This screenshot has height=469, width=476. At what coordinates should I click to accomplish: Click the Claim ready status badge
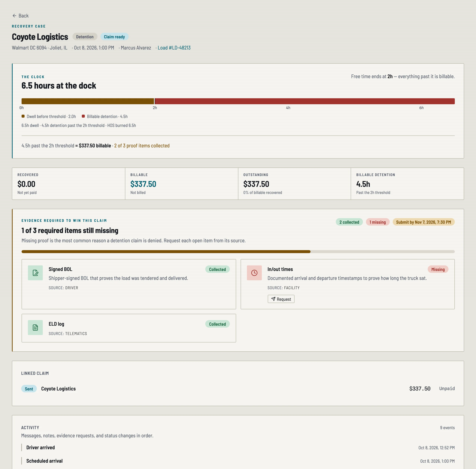(x=114, y=37)
